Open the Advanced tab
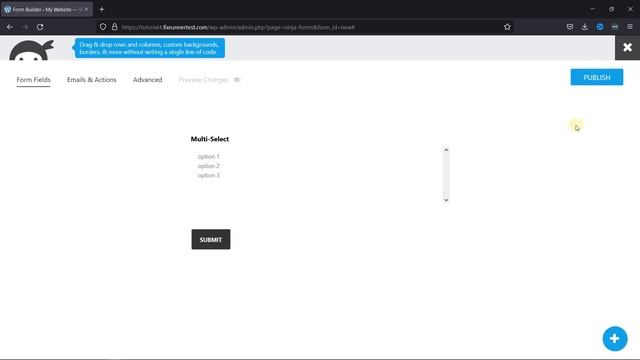Image resolution: width=640 pixels, height=360 pixels. click(x=147, y=80)
